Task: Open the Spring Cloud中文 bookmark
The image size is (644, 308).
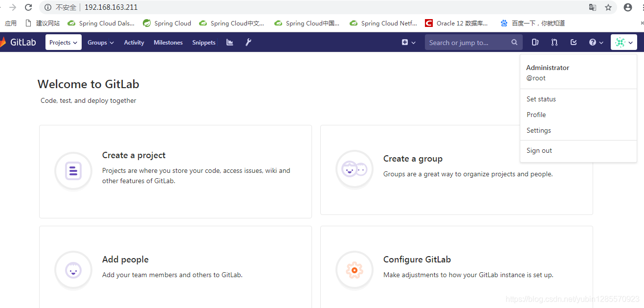Action: pyautogui.click(x=232, y=23)
